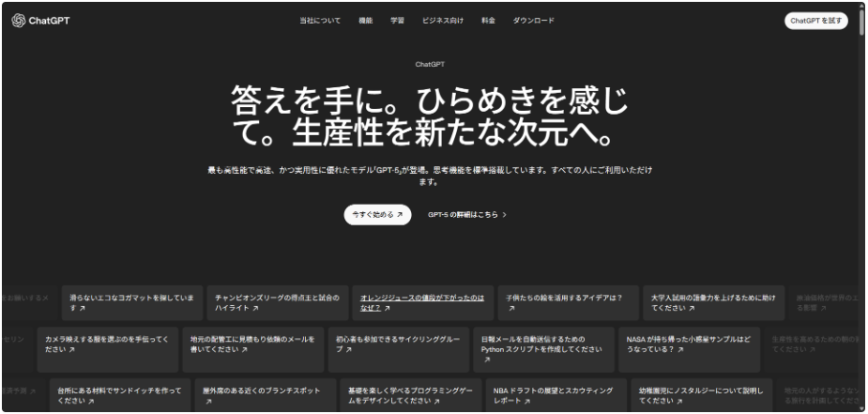
Task: Open the チャンピオンズリーグ highlights prompt
Action: point(274,301)
